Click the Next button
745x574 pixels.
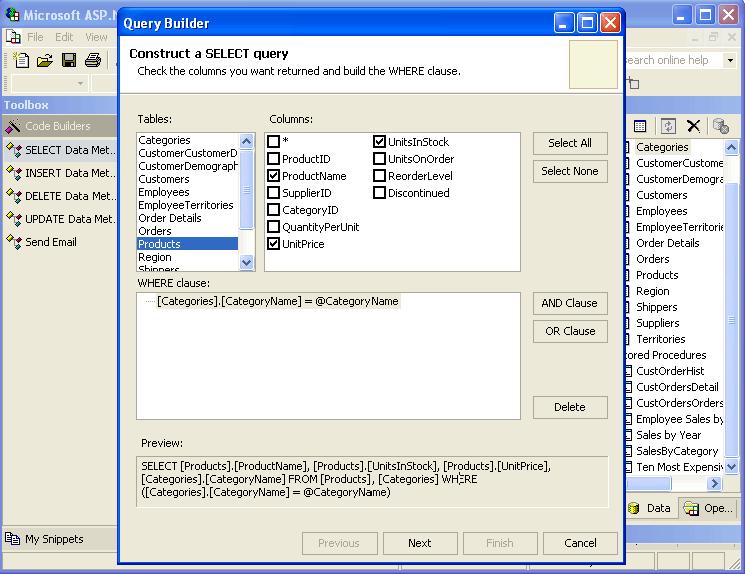click(x=420, y=543)
